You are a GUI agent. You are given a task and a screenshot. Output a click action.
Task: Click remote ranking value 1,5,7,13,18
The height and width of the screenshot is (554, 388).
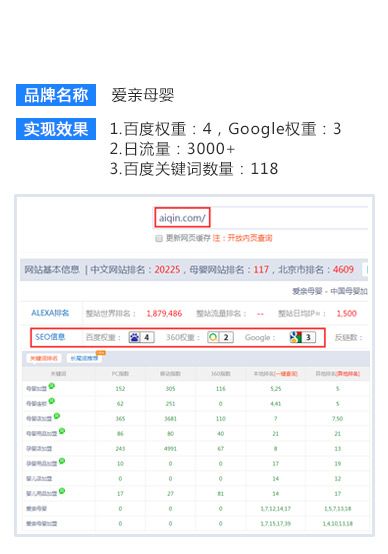(x=337, y=509)
